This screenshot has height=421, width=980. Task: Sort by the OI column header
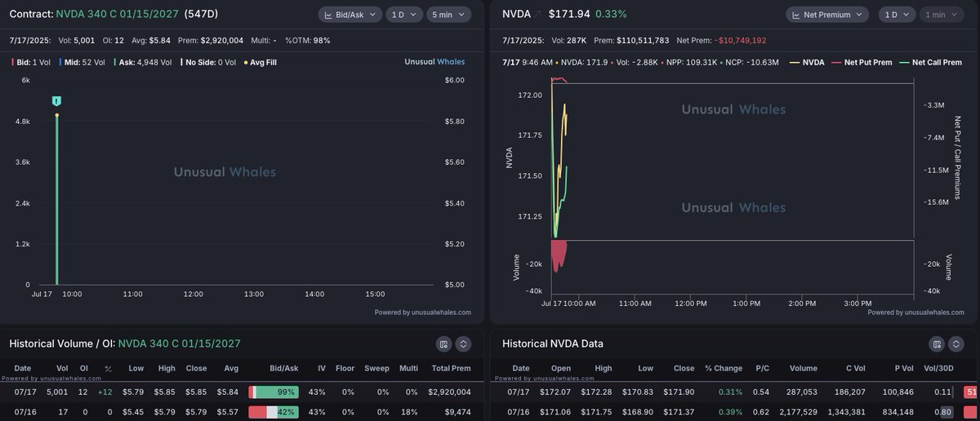coord(85,368)
